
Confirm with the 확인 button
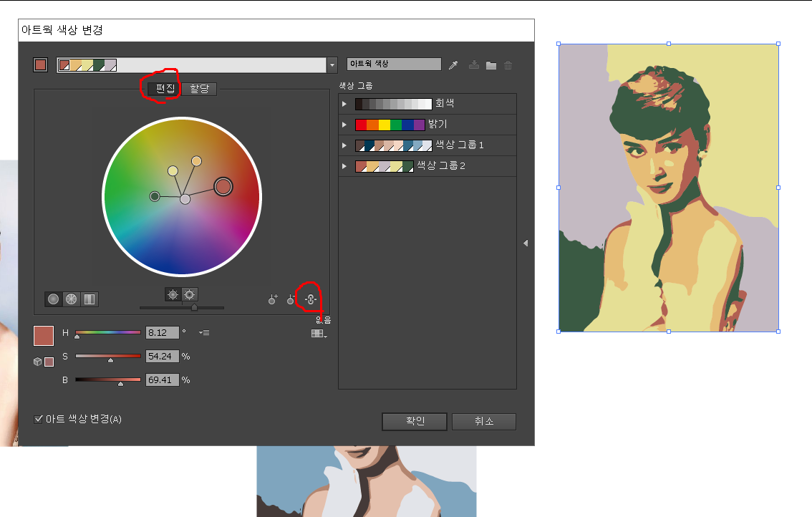tap(415, 421)
